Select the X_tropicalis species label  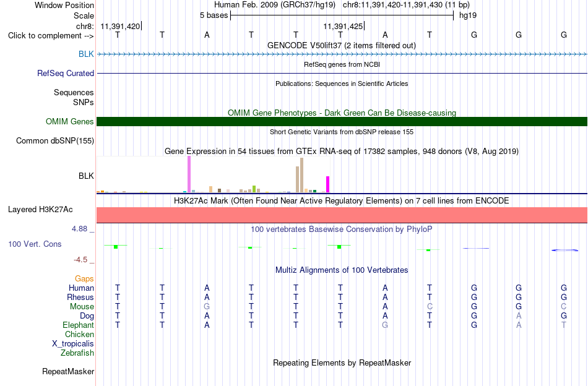pyautogui.click(x=73, y=344)
